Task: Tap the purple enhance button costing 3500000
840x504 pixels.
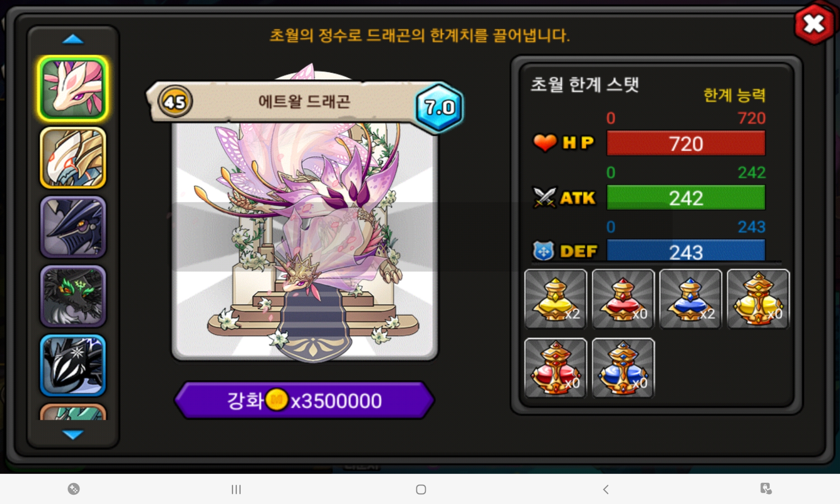Action: click(x=304, y=400)
